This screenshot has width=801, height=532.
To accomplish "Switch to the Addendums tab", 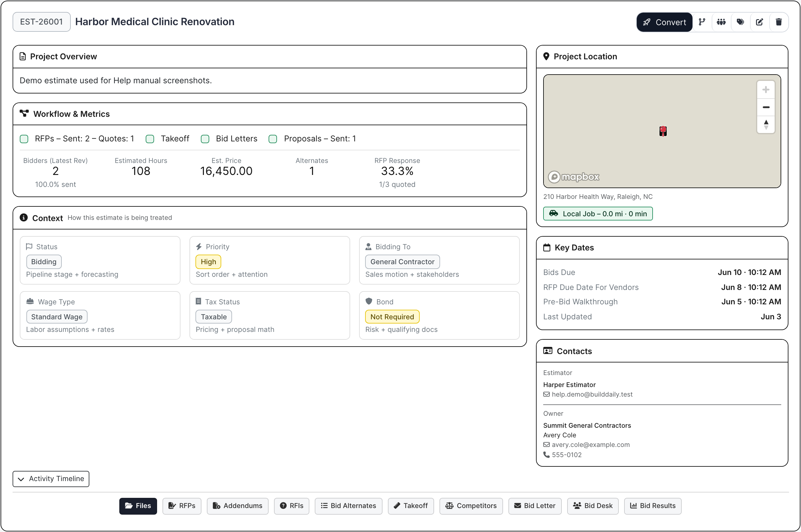I will tap(237, 506).
